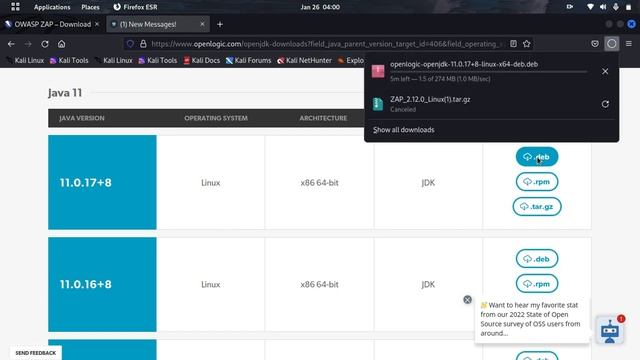Screen dimensions: 640x360
Task: Dismiss the chatbot survey message popup
Action: pyautogui.click(x=467, y=300)
